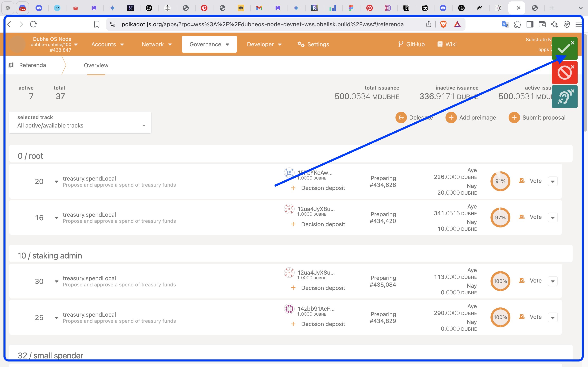Toggle the browser sidebar panel icon
This screenshot has width=588, height=367.
[530, 24]
